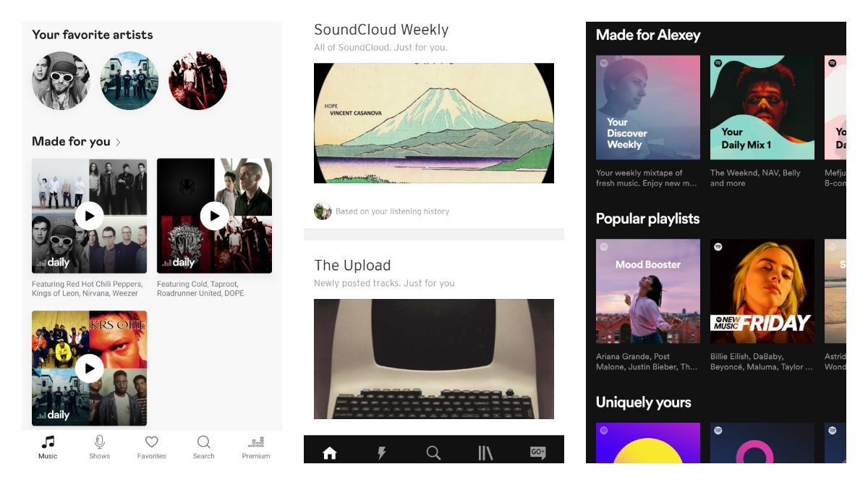This screenshot has width=868, height=485.
Task: Open the Nirvana favorite artist avatar
Action: (x=61, y=80)
